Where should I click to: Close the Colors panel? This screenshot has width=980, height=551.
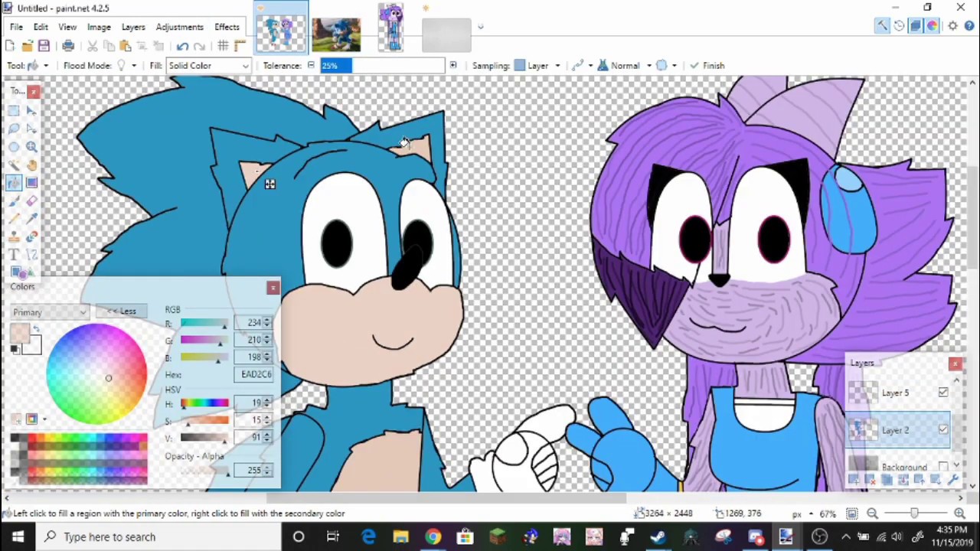pyautogui.click(x=273, y=288)
